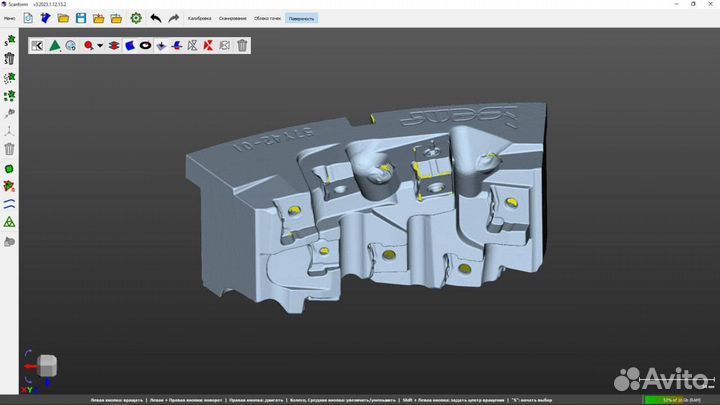Click the downward arrow plane icon
The image size is (720, 405).
(161, 45)
